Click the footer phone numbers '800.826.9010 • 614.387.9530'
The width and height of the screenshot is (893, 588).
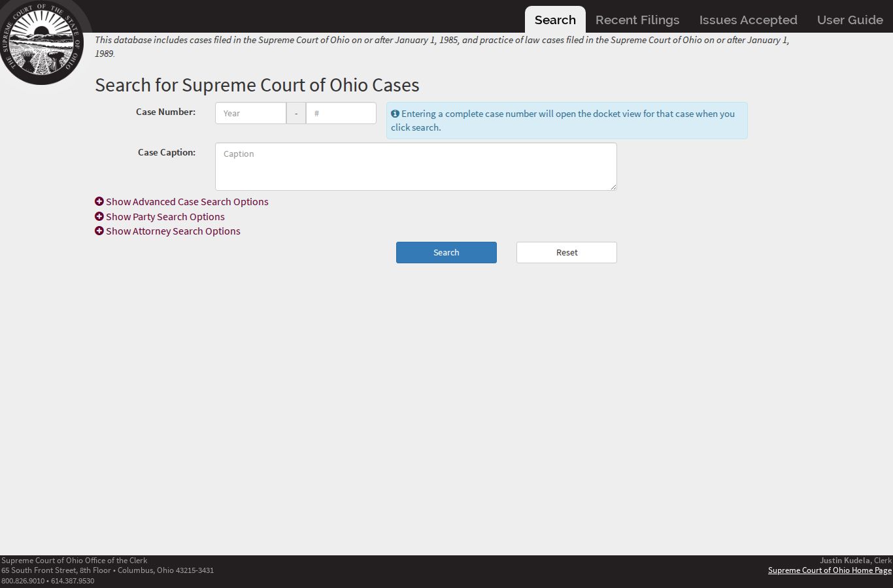coord(48,581)
